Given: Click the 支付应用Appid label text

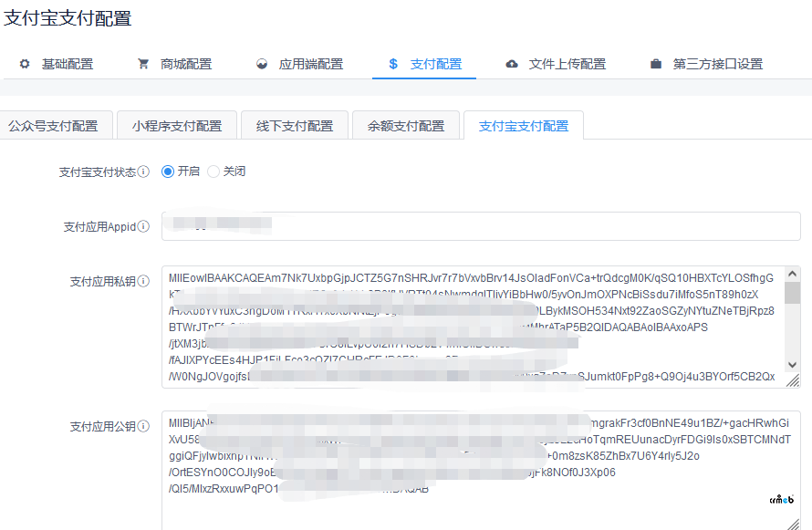Looking at the screenshot, I should [x=99, y=227].
